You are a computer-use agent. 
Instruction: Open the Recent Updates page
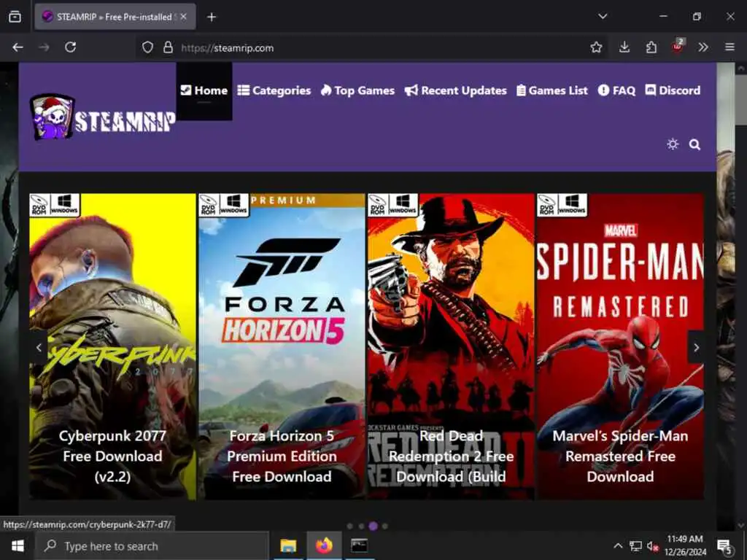(x=455, y=90)
